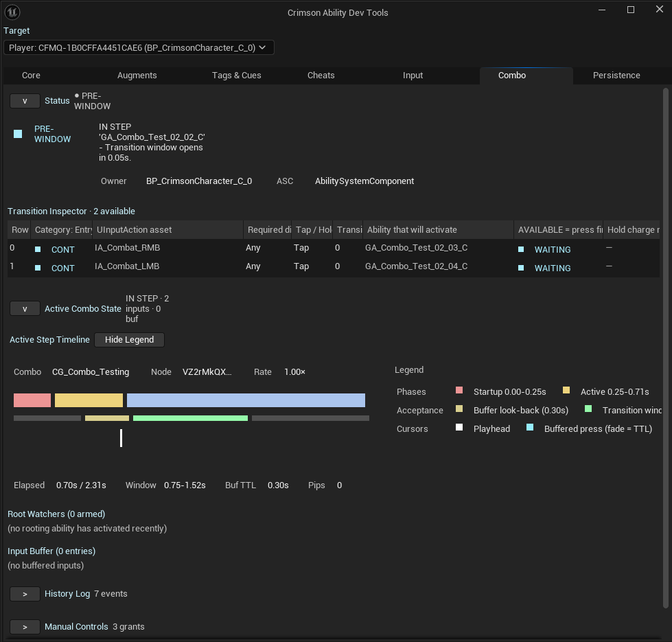672x642 pixels.
Task: Click GA_Combo_Test_02_03_C ability cell
Action: click(416, 248)
